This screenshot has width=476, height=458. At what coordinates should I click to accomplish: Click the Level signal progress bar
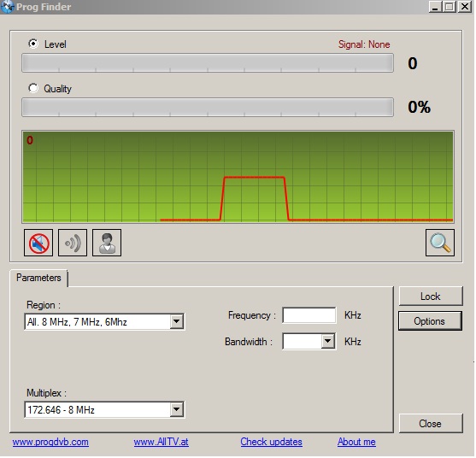[x=208, y=63]
